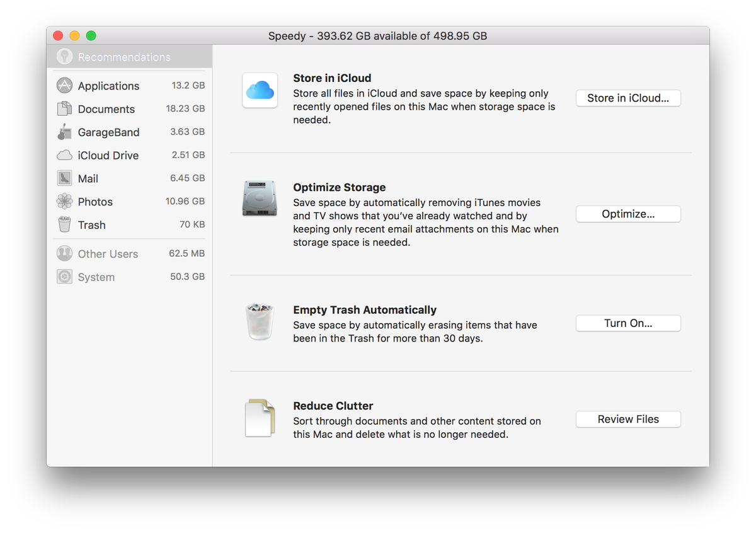Screen dimensions: 756x533
Task: Click the window title showing available space
Action: 378,36
